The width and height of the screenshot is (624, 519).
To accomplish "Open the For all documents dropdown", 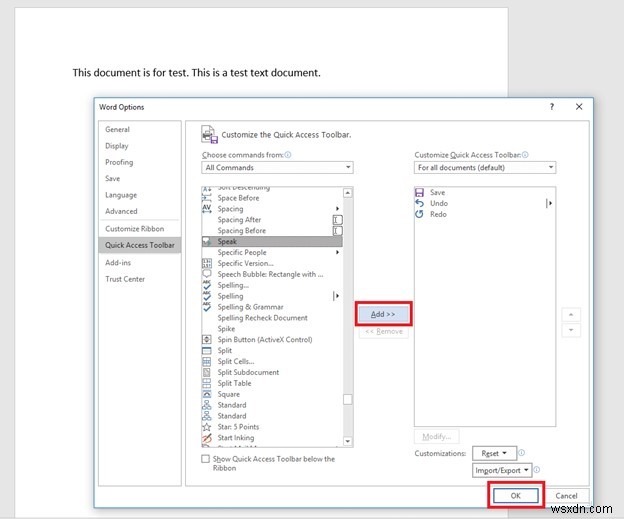I will [x=485, y=168].
